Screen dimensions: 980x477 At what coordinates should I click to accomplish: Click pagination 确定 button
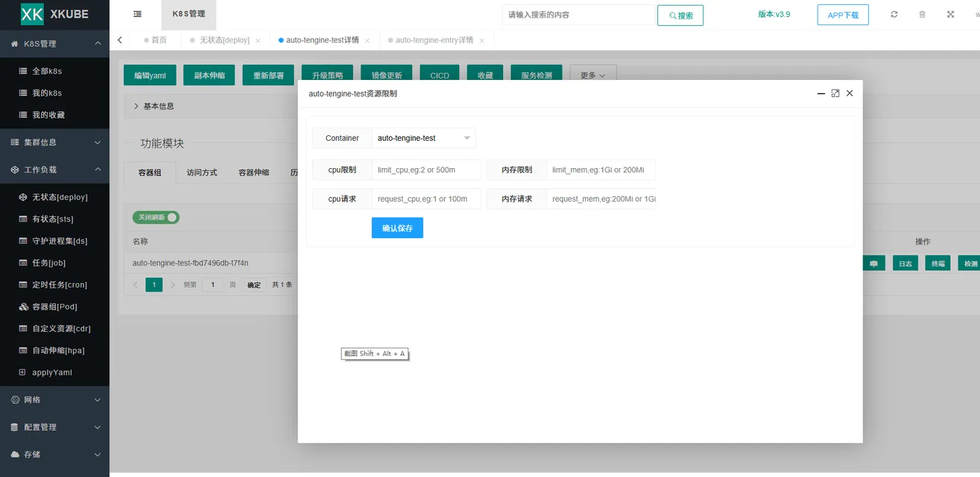click(x=254, y=284)
